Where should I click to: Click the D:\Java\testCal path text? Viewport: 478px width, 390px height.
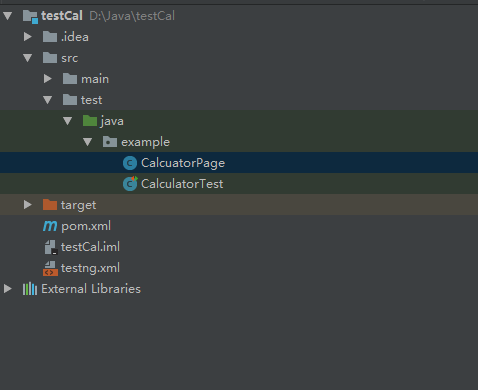[132, 16]
